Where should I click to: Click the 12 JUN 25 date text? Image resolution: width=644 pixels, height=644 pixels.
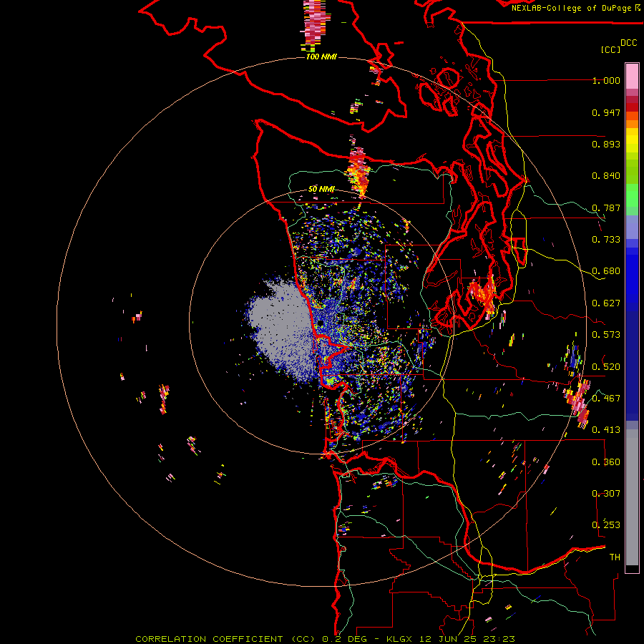(x=449, y=639)
